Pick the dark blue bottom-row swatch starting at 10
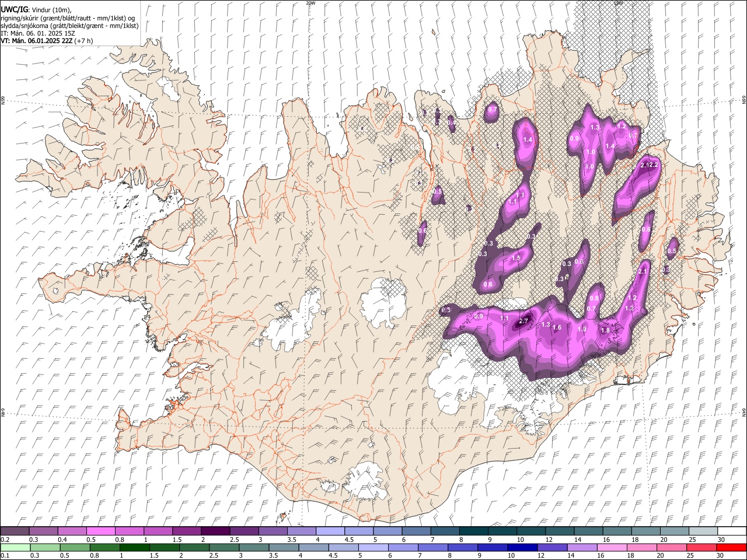The height and width of the screenshot is (560, 747). click(x=522, y=547)
